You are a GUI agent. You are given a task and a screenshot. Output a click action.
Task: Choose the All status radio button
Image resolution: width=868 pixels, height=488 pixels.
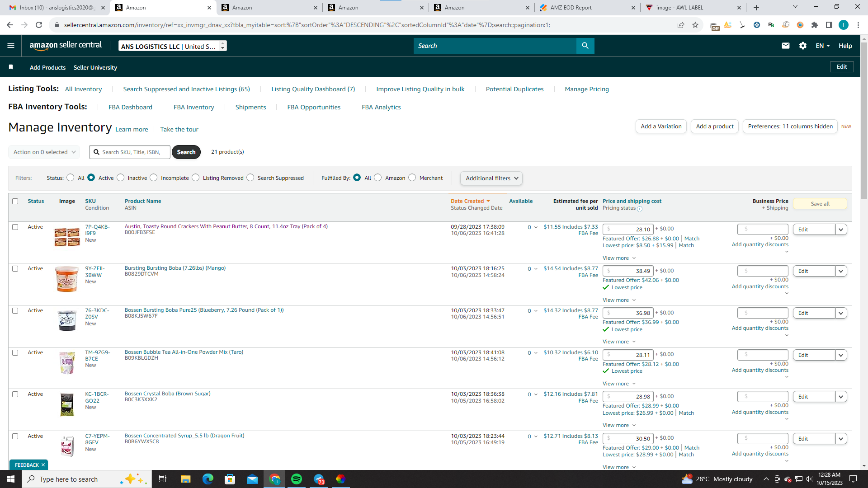(71, 178)
